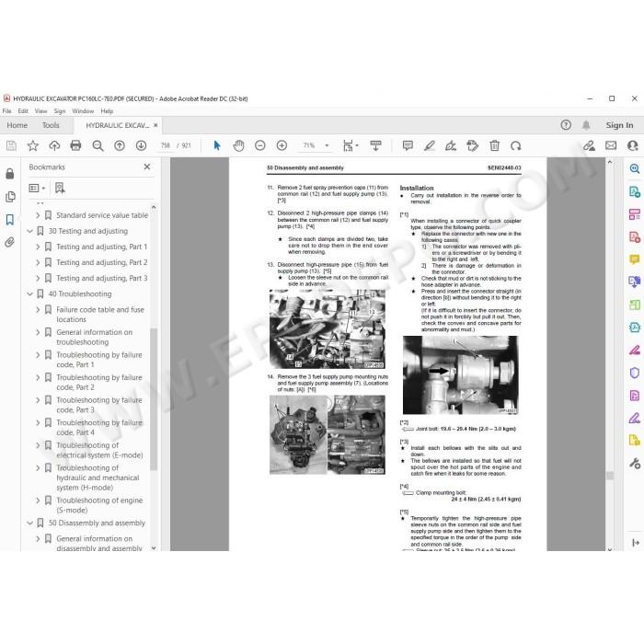This screenshot has width=644, height=644.
Task: Expand Failure code table and fuse locations
Action: (38, 310)
